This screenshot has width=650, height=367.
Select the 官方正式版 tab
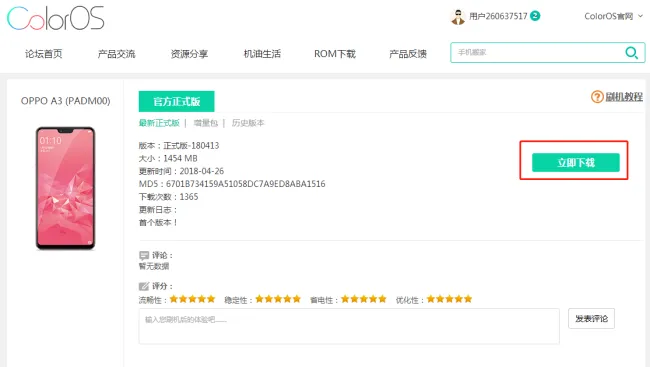pyautogui.click(x=177, y=102)
